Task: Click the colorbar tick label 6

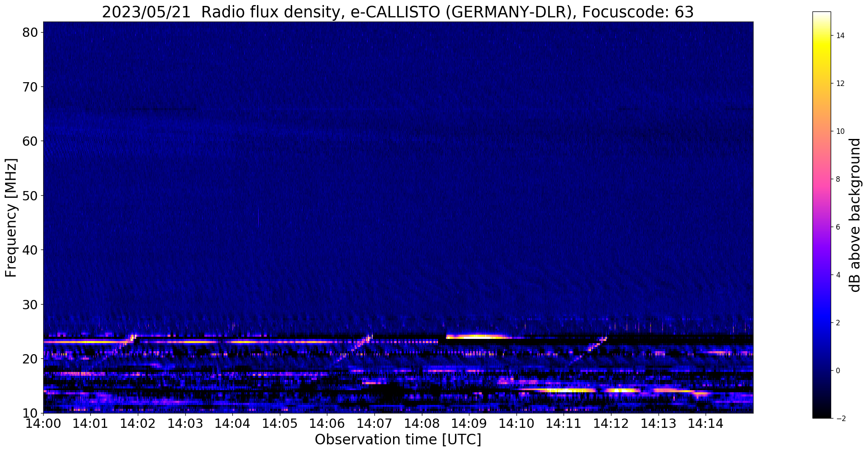Action: pyautogui.click(x=837, y=227)
